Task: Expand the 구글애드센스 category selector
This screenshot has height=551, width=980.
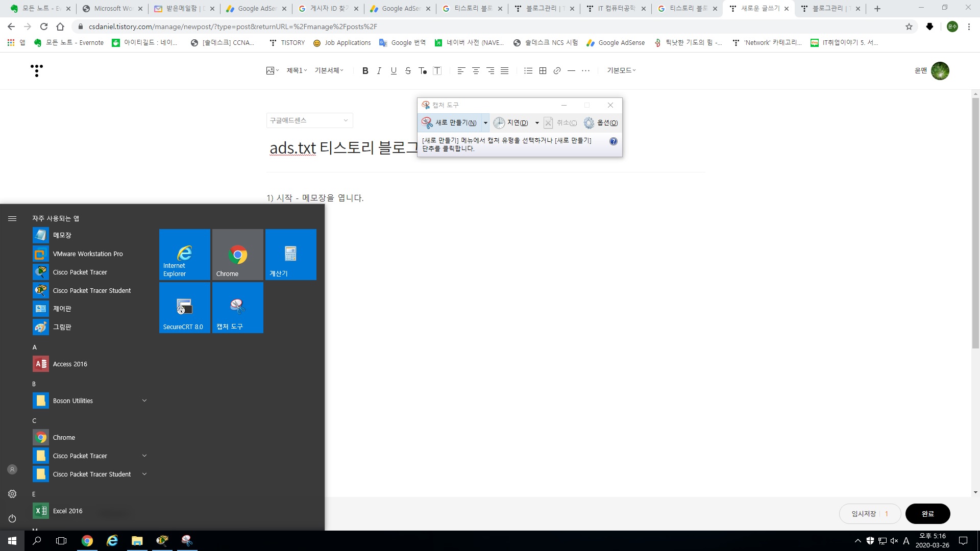Action: pos(309,120)
